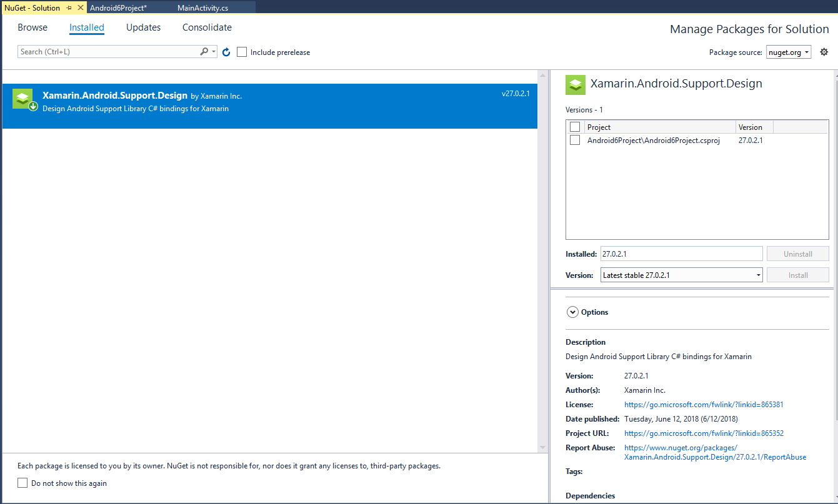Viewport: 838px width, 504px height.
Task: Switch to the Browse tab
Action: point(32,27)
